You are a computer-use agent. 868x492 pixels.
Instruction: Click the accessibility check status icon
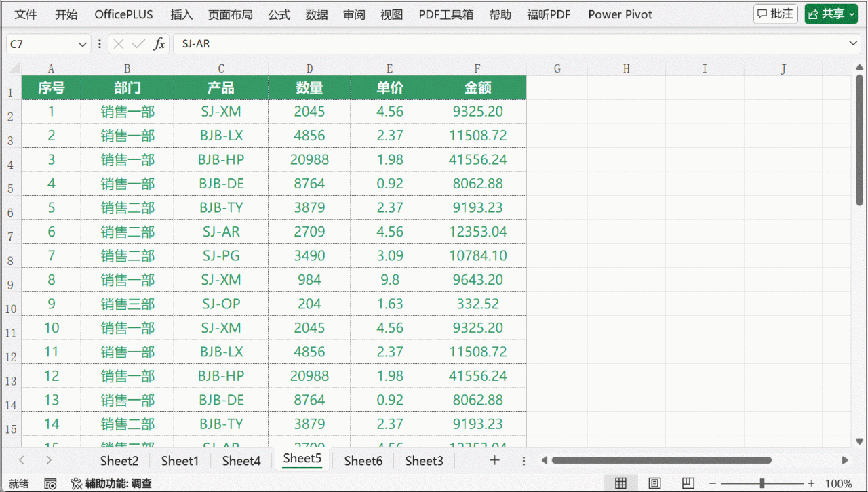click(x=77, y=484)
